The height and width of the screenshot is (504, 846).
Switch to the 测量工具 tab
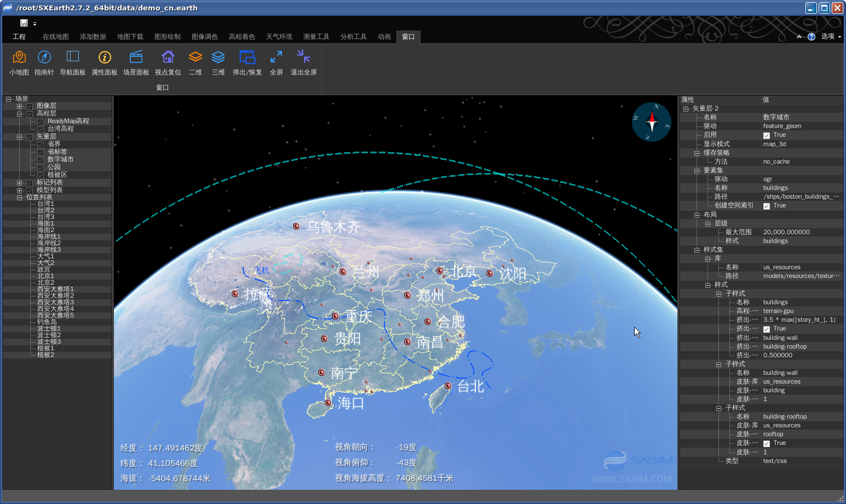[x=316, y=37]
